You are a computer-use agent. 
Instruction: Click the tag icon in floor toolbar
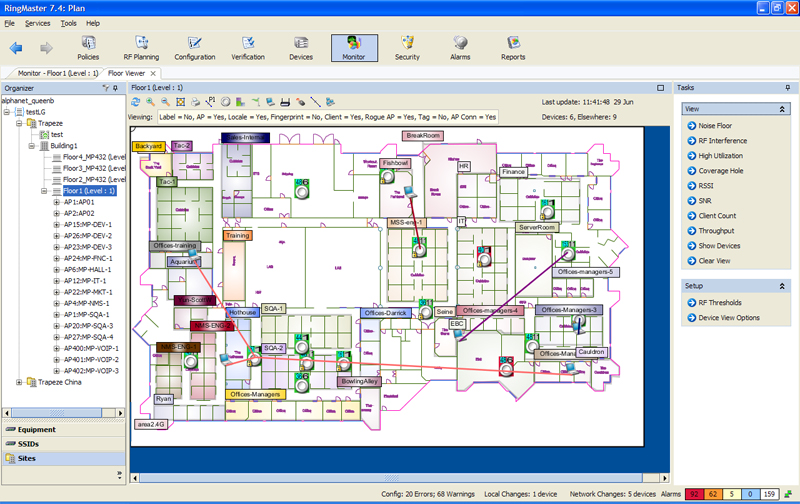tap(301, 102)
